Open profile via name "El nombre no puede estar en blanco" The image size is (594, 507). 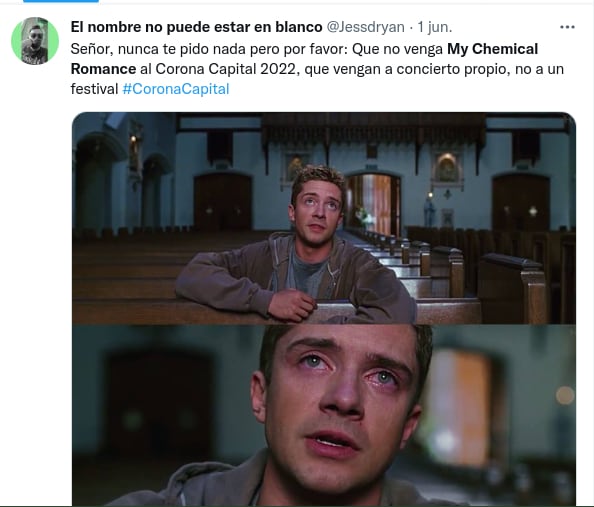196,27
